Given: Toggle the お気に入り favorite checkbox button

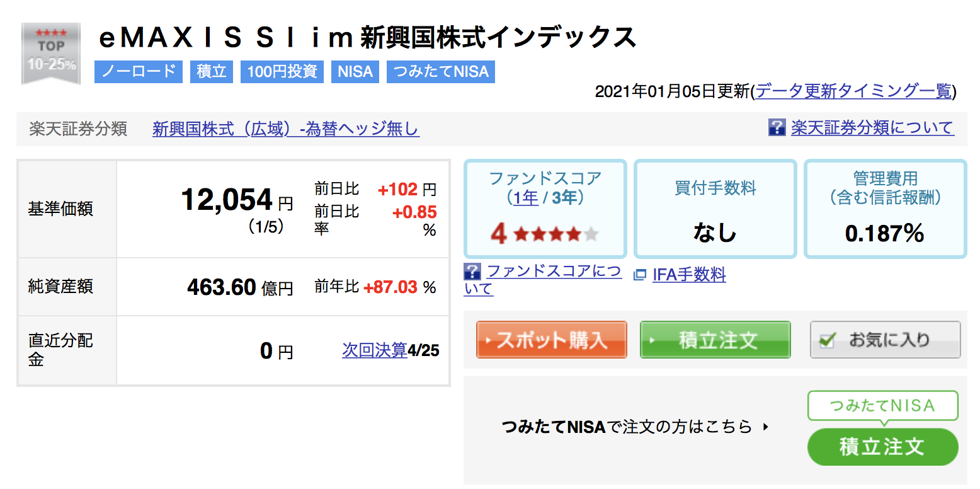Looking at the screenshot, I should click(885, 340).
